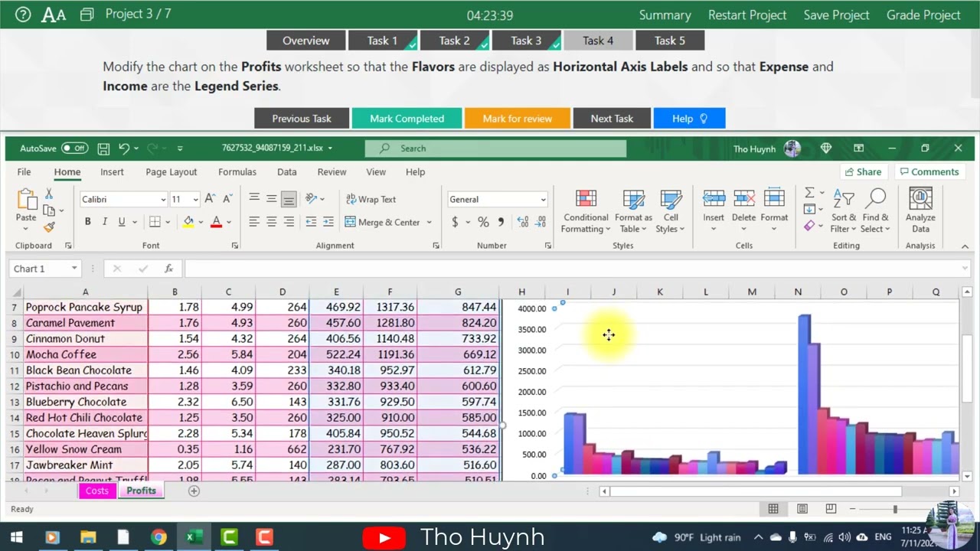
Task: Open the Calibri font name dropdown
Action: (163, 200)
